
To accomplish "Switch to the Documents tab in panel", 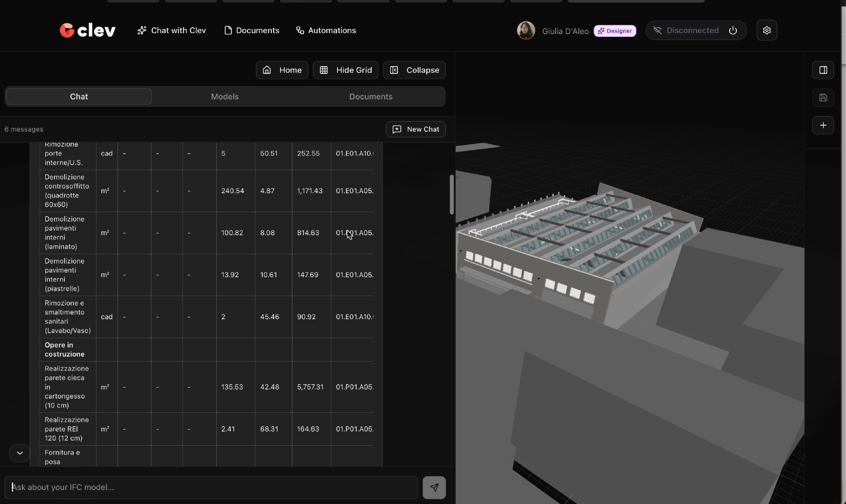I will pyautogui.click(x=371, y=97).
